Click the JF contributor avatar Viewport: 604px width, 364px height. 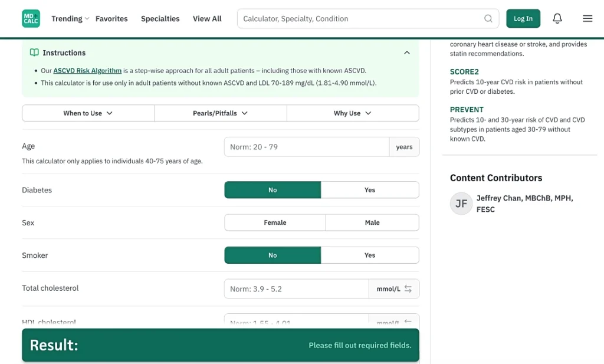click(x=461, y=204)
